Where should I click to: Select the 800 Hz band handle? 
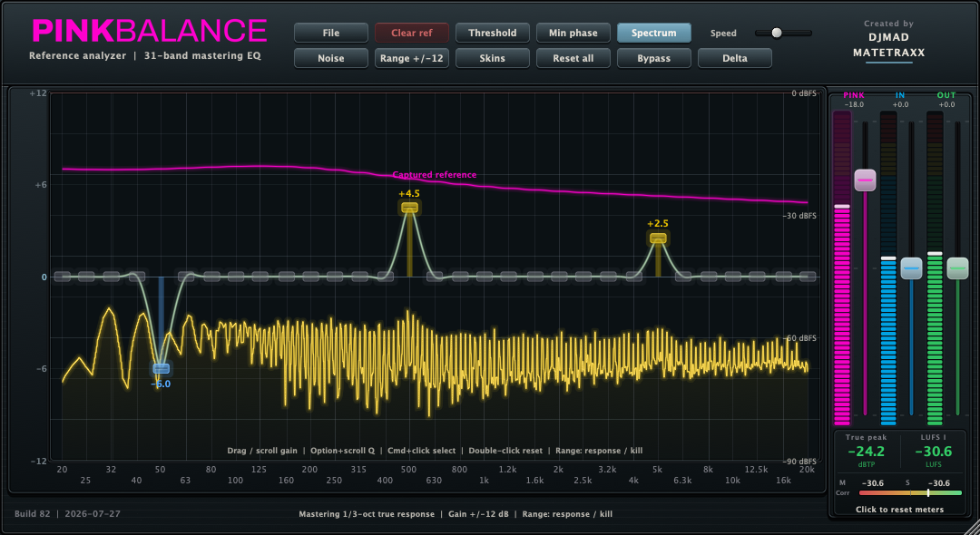click(459, 277)
